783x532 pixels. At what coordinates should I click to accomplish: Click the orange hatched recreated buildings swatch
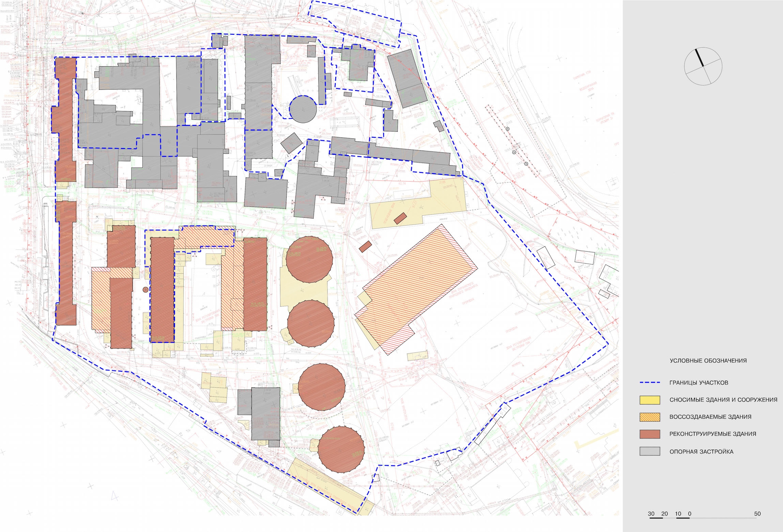(650, 417)
